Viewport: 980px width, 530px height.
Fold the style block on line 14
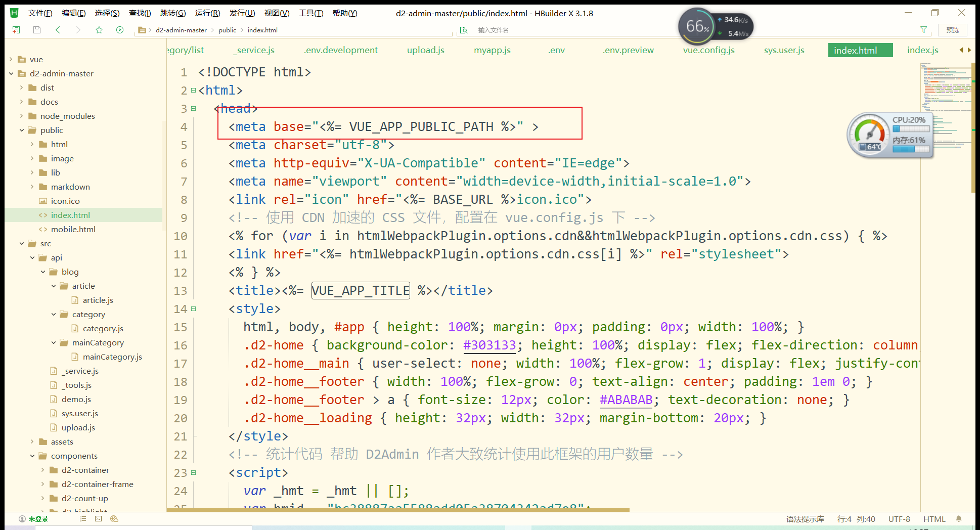pos(193,309)
